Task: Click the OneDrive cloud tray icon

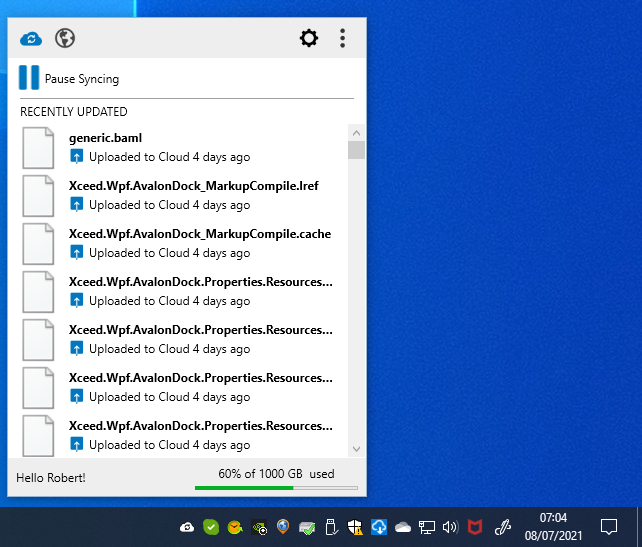Action: [x=403, y=527]
